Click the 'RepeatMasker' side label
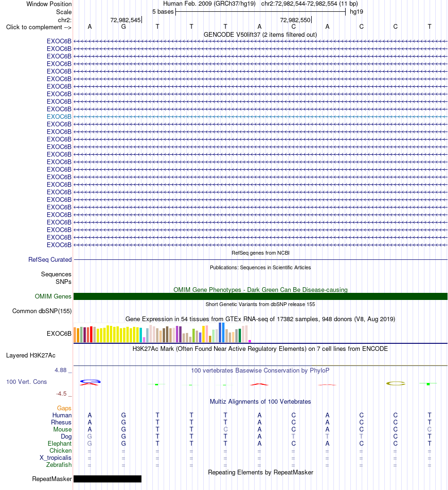This screenshot has width=448, height=490. point(52,479)
